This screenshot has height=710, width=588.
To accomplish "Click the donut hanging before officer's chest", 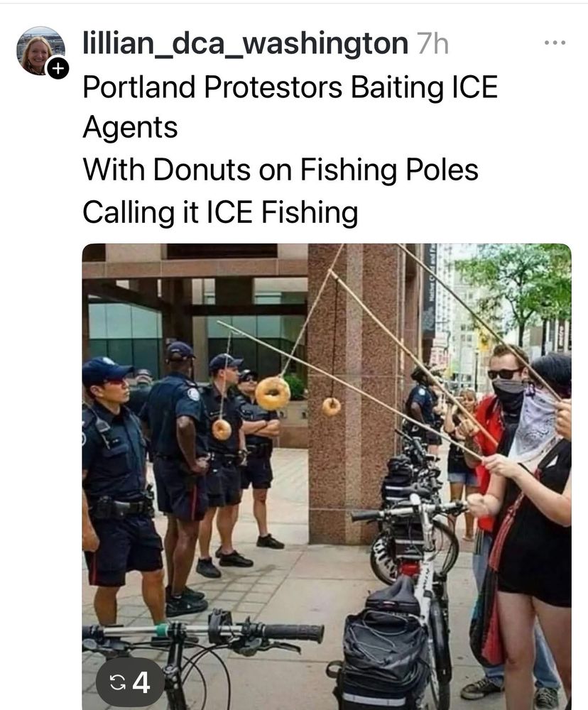I will [x=222, y=430].
